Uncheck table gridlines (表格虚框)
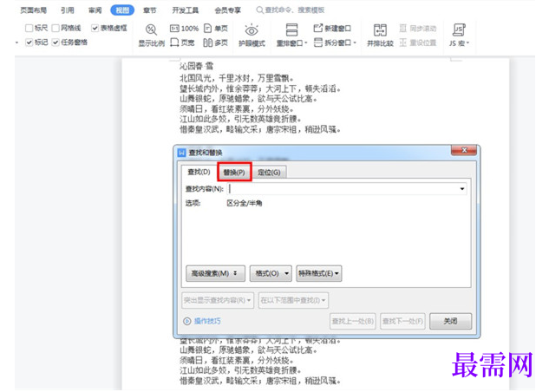The width and height of the screenshot is (549, 392). [x=95, y=28]
